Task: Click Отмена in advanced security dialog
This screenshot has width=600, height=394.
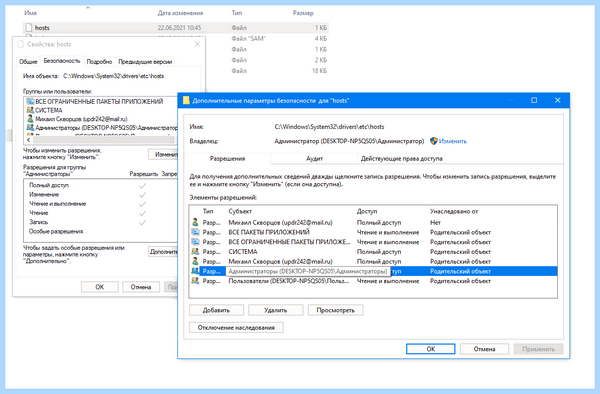Action: click(484, 349)
